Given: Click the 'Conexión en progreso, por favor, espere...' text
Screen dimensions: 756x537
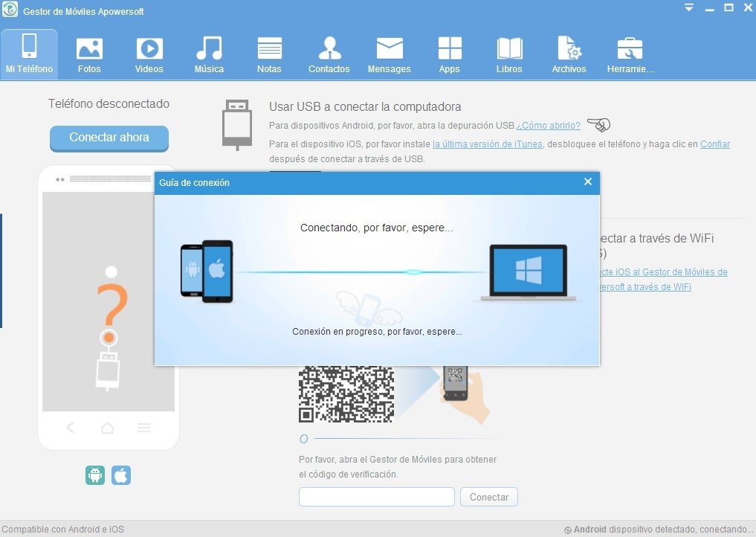Looking at the screenshot, I should coord(377,332).
